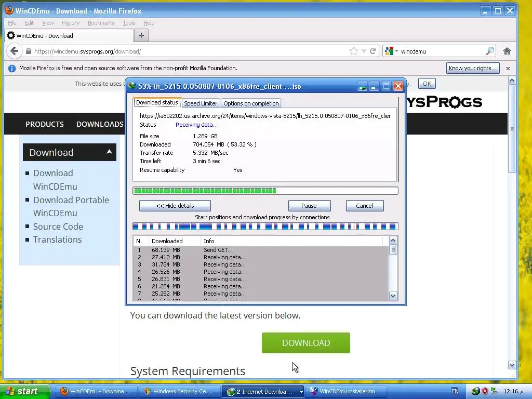Click the Downloaded column header
This screenshot has height=399, width=532.
175,241
